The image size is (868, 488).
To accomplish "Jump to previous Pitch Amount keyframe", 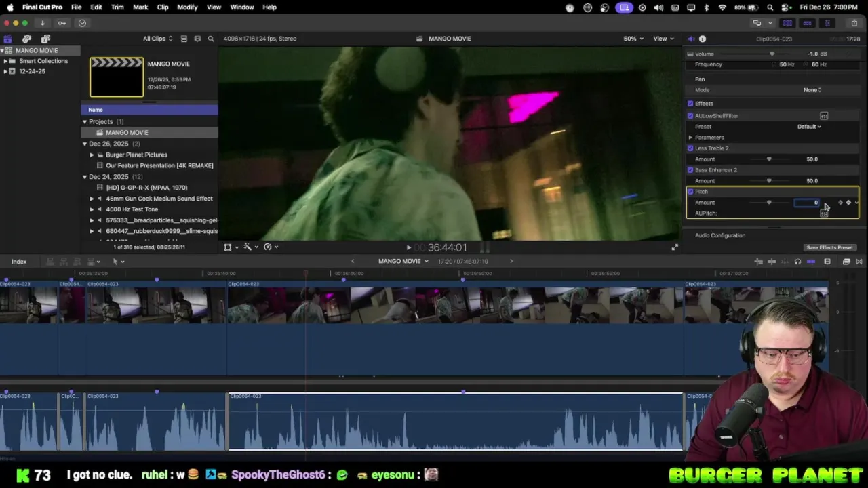I will 841,203.
